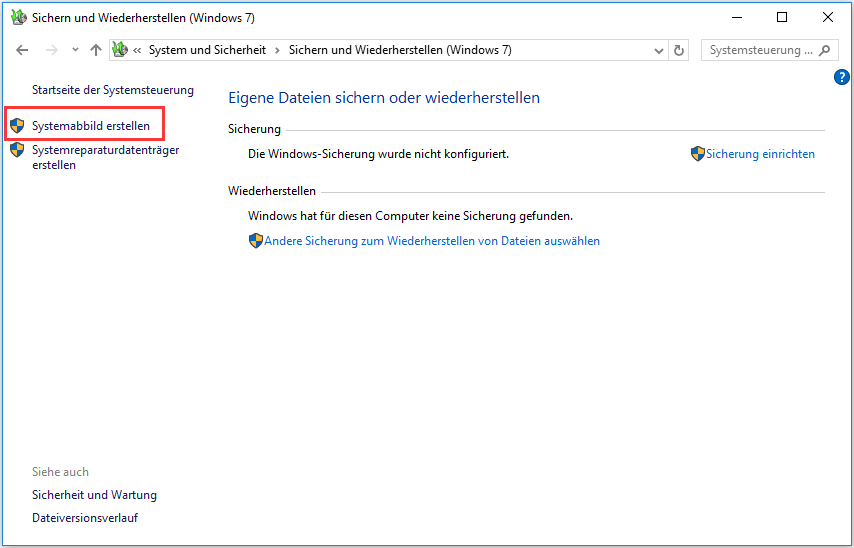Close the Sichern und Wiederherstellen window

coord(828,17)
